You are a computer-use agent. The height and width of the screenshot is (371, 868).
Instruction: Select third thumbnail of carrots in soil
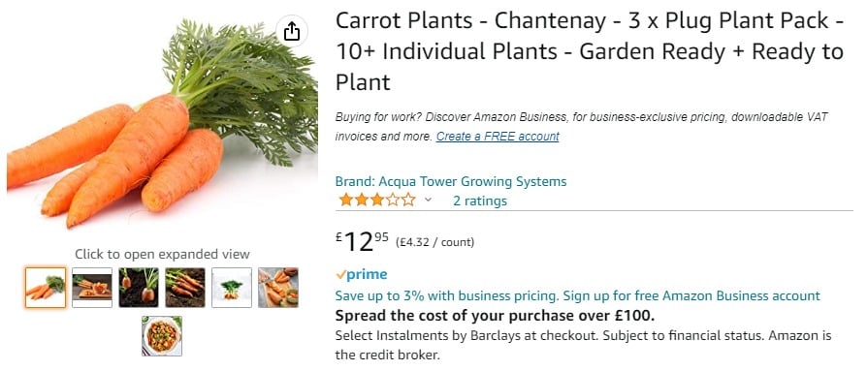139,288
